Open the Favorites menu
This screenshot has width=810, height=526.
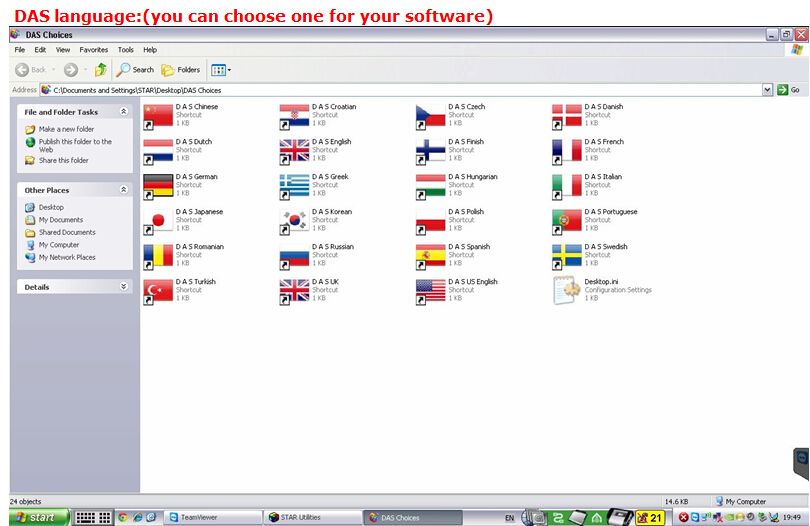[x=94, y=50]
